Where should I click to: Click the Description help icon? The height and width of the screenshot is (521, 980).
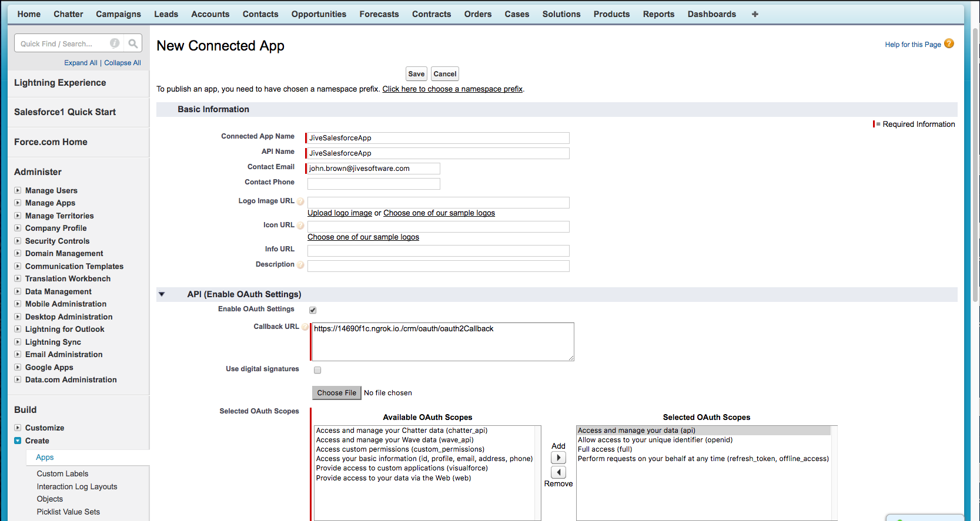tap(300, 265)
